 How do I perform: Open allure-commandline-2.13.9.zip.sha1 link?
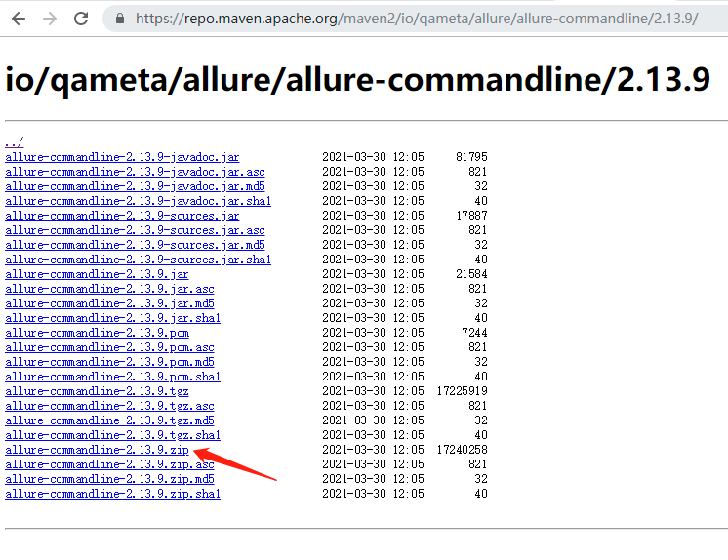[x=113, y=494]
